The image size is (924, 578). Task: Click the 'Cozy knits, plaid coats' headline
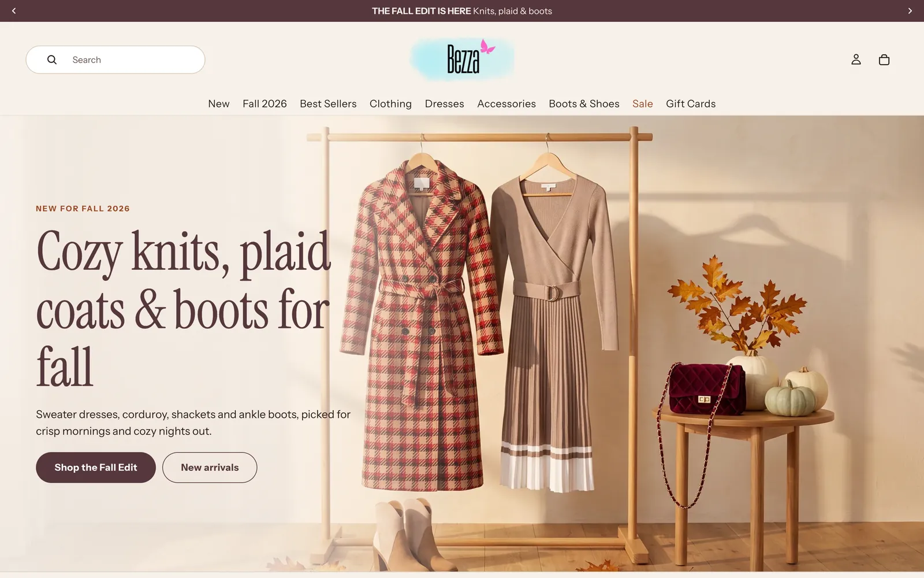coord(184,309)
